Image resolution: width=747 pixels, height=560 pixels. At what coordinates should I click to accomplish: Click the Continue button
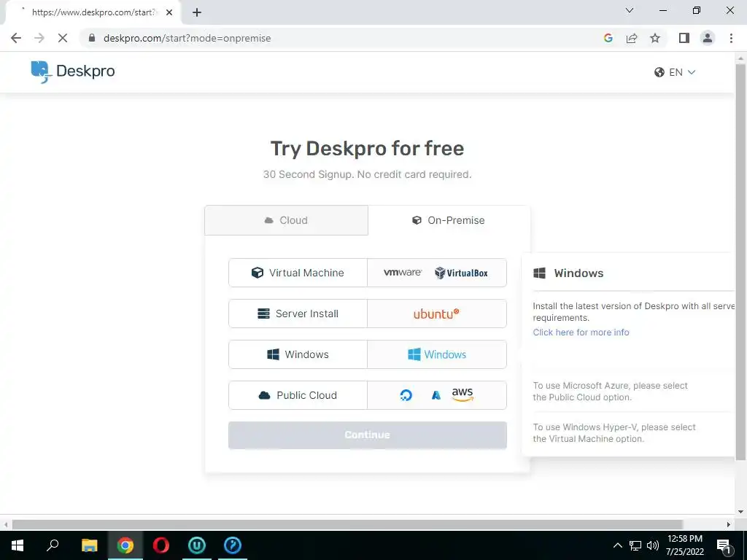[368, 435]
